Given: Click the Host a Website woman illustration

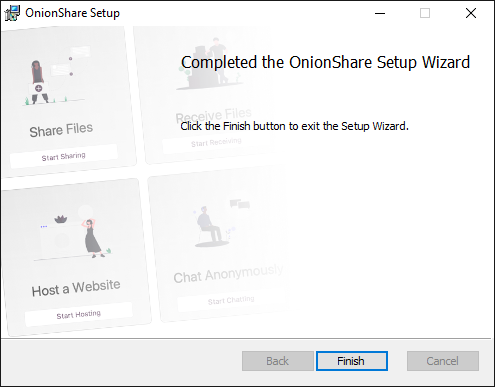Looking at the screenshot, I should point(93,238).
